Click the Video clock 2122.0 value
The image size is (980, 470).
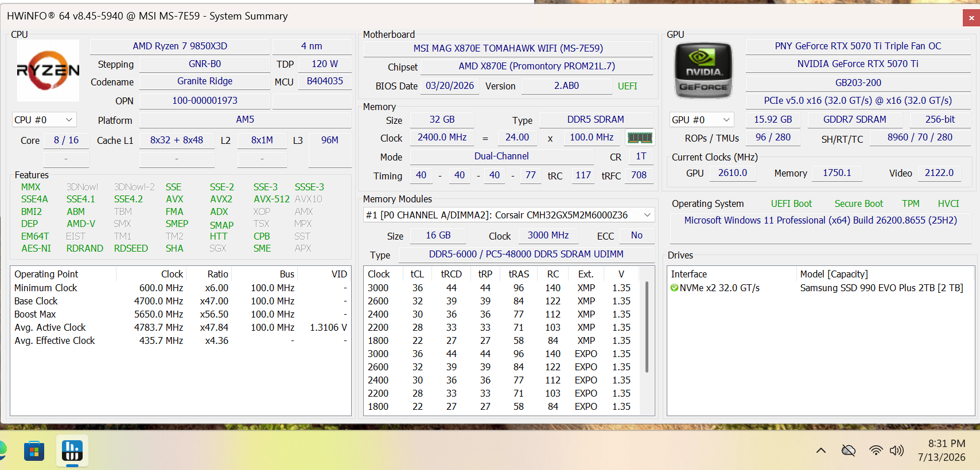[x=939, y=173]
